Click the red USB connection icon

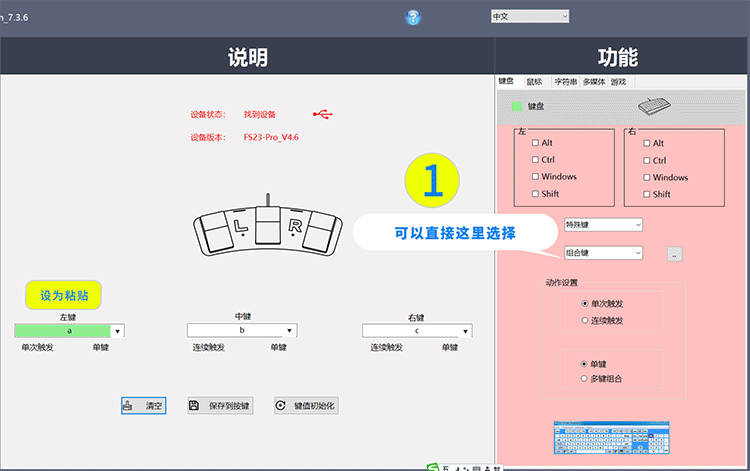click(322, 114)
